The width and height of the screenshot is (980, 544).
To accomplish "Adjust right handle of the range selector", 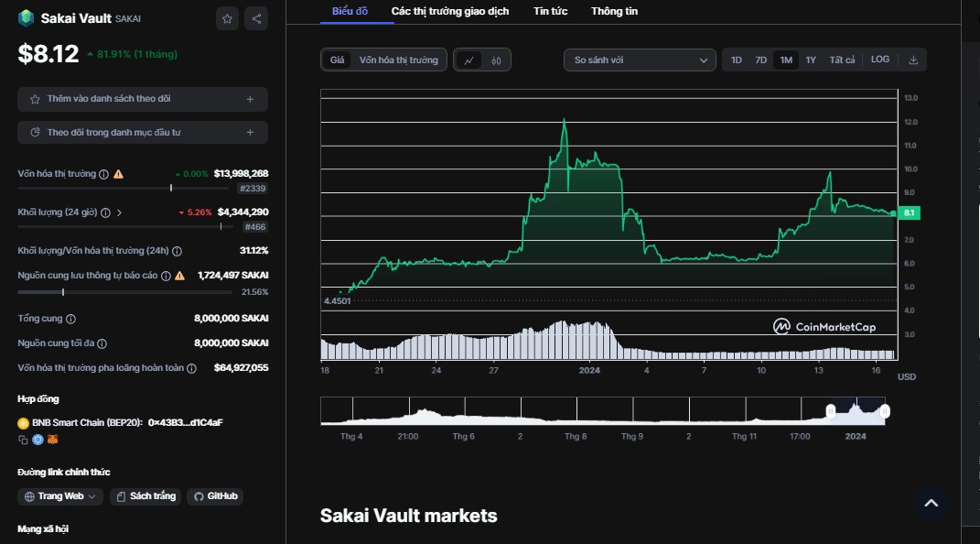I will point(885,411).
